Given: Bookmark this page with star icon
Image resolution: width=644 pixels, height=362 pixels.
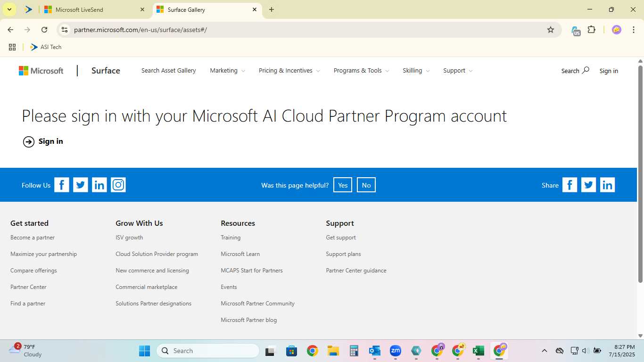Looking at the screenshot, I should pyautogui.click(x=550, y=30).
